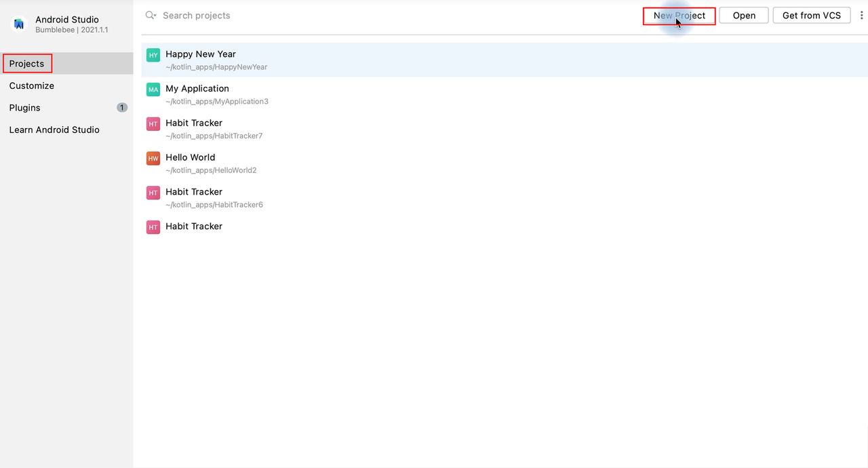
Task: Open Learn Android Studio tab
Action: pos(66,130)
